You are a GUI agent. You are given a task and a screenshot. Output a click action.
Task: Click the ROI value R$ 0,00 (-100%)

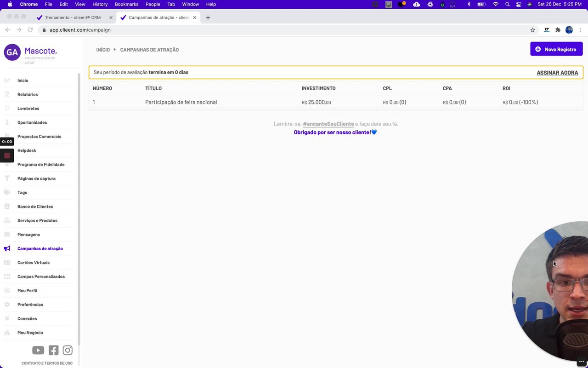click(x=520, y=102)
